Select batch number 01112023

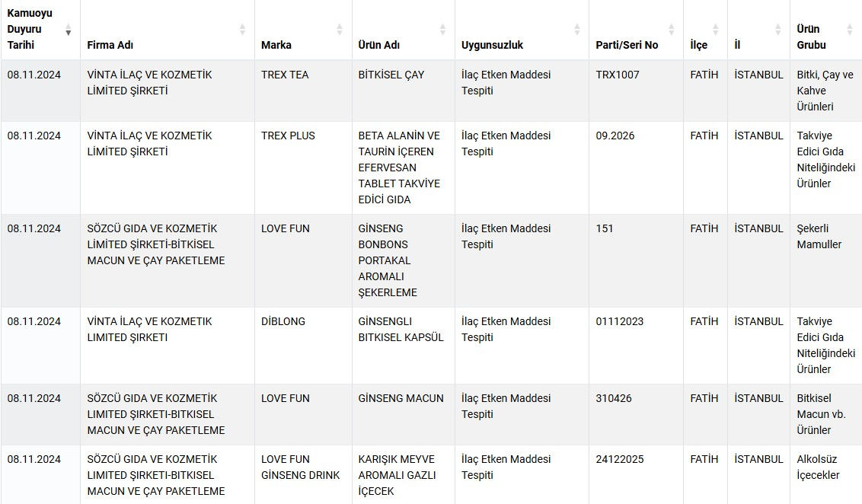tap(619, 321)
